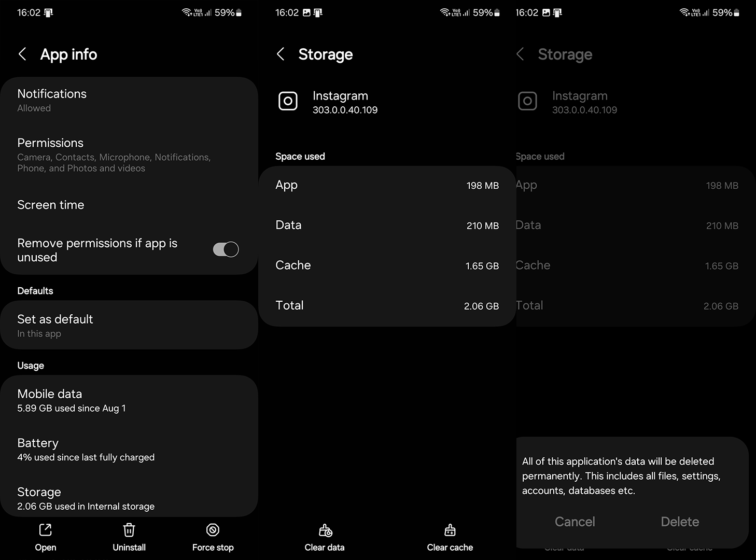Open Notifications settings

(129, 101)
